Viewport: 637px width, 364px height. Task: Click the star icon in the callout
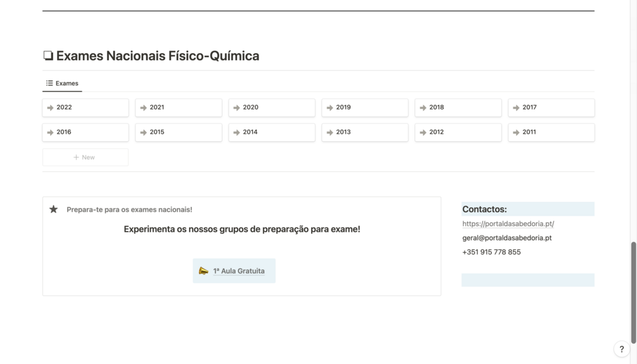coord(54,210)
